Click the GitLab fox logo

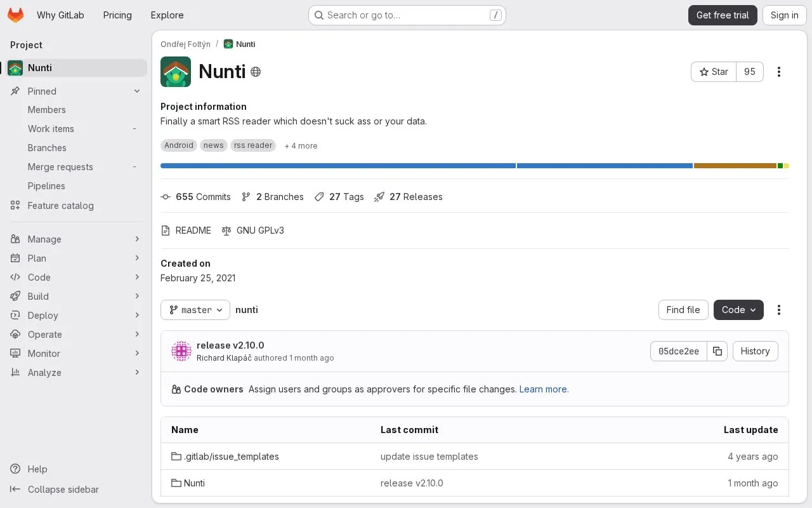click(x=15, y=15)
